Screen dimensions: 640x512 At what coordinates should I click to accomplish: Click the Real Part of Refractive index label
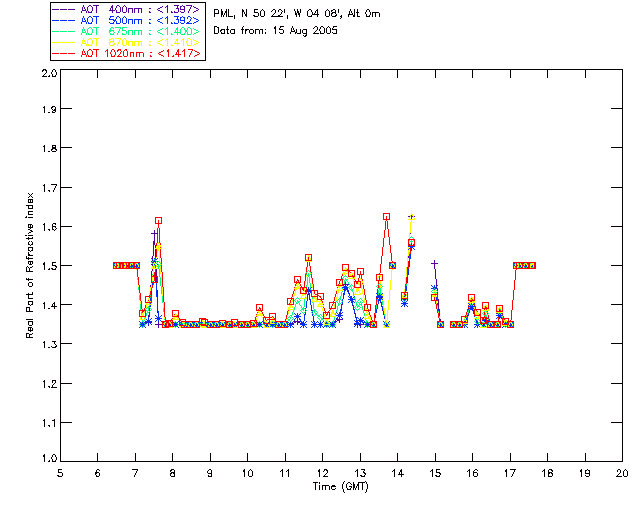29,265
